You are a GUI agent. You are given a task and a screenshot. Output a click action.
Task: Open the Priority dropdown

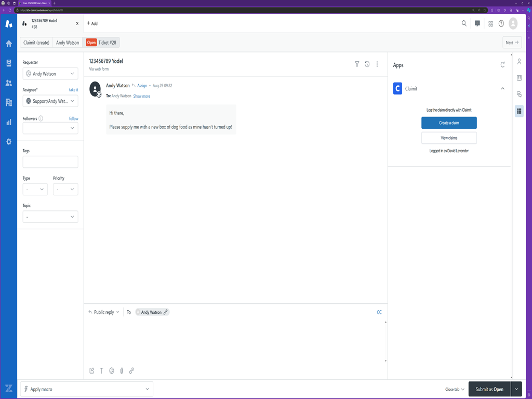coord(65,190)
